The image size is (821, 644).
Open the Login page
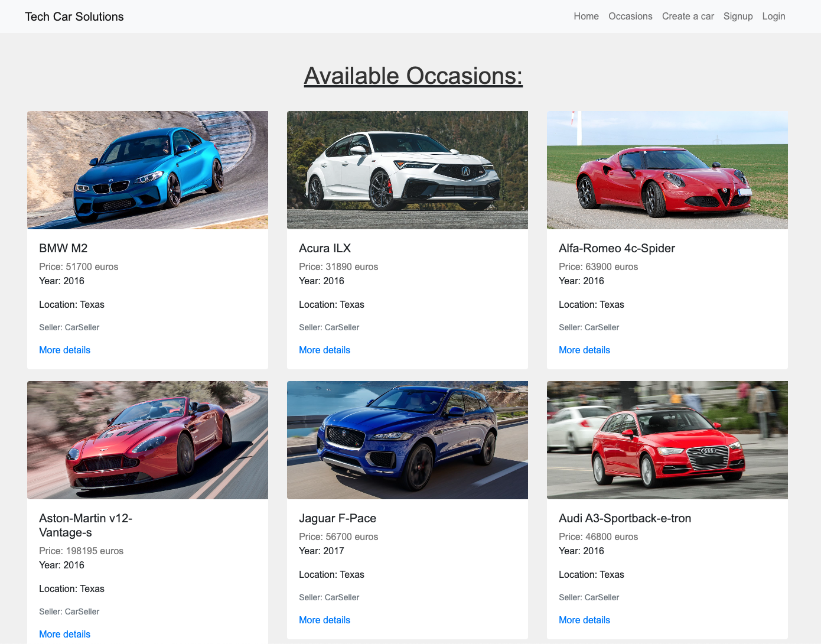(x=774, y=16)
